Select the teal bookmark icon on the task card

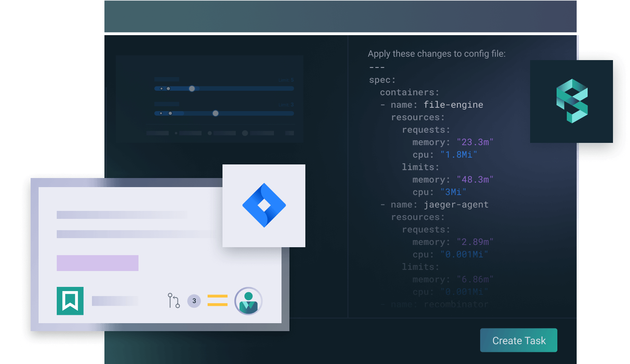[x=70, y=301]
